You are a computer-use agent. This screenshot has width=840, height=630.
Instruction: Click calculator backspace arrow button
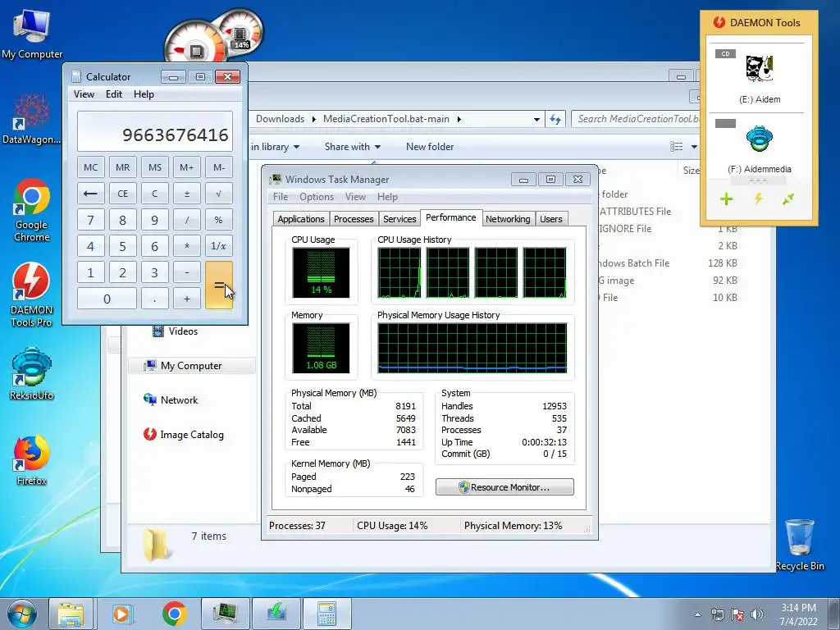(90, 194)
